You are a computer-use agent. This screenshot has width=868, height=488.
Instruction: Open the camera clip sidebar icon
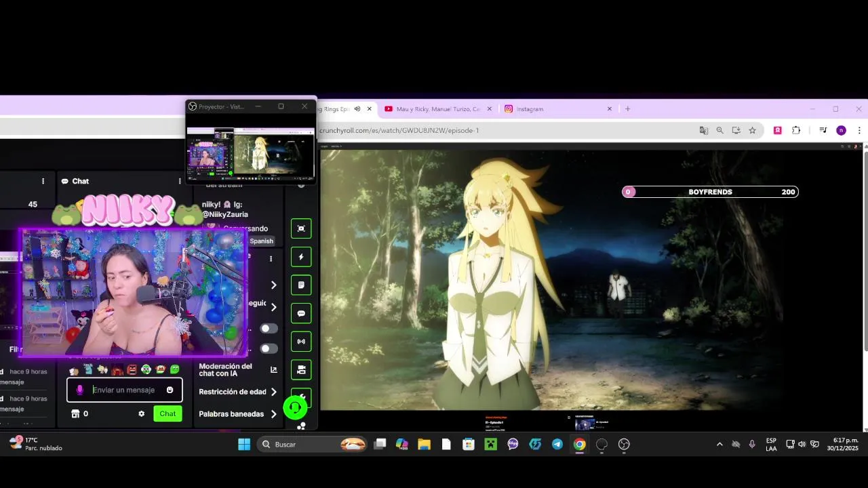tap(301, 370)
